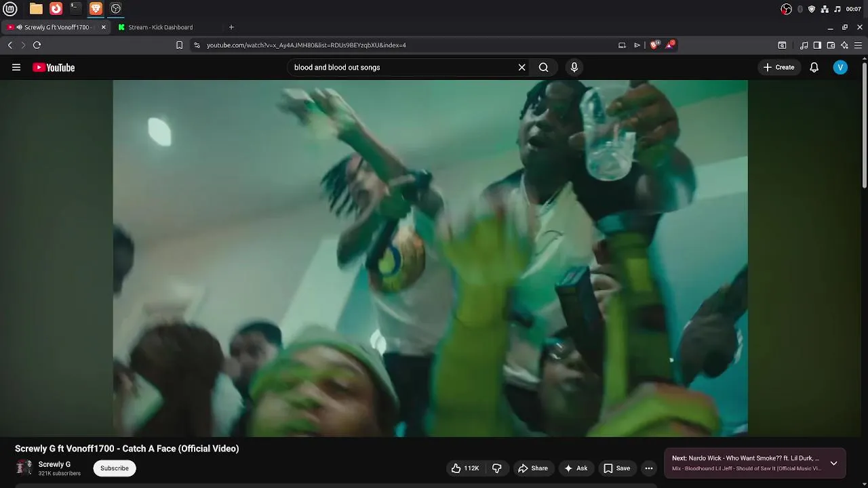Mute the audio indicator on the YouTube tab
This screenshot has width=868, height=488.
19,27
